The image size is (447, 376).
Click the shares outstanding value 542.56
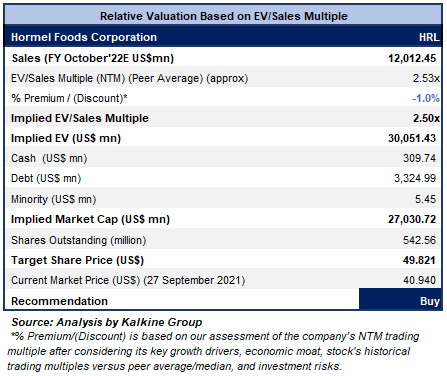419,240
